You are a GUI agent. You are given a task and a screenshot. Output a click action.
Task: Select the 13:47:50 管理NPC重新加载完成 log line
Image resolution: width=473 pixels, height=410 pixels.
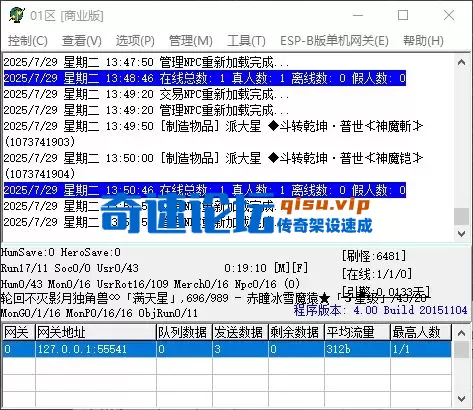(147, 62)
